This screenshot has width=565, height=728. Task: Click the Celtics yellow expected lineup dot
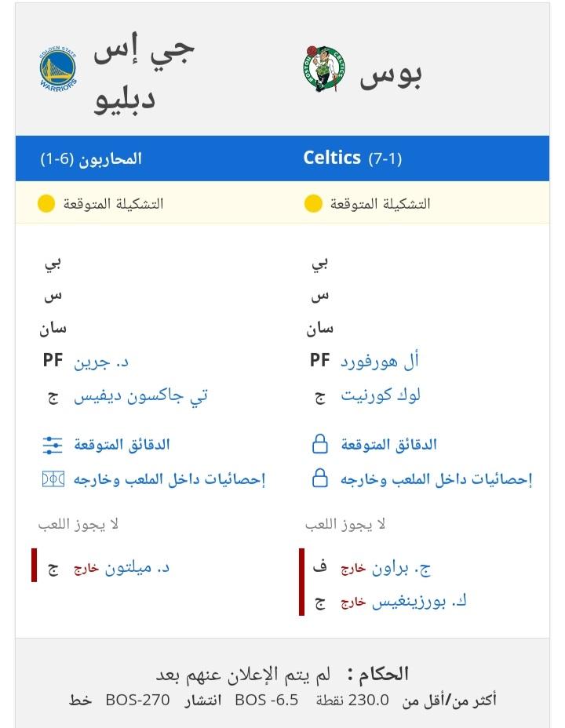pos(313,204)
